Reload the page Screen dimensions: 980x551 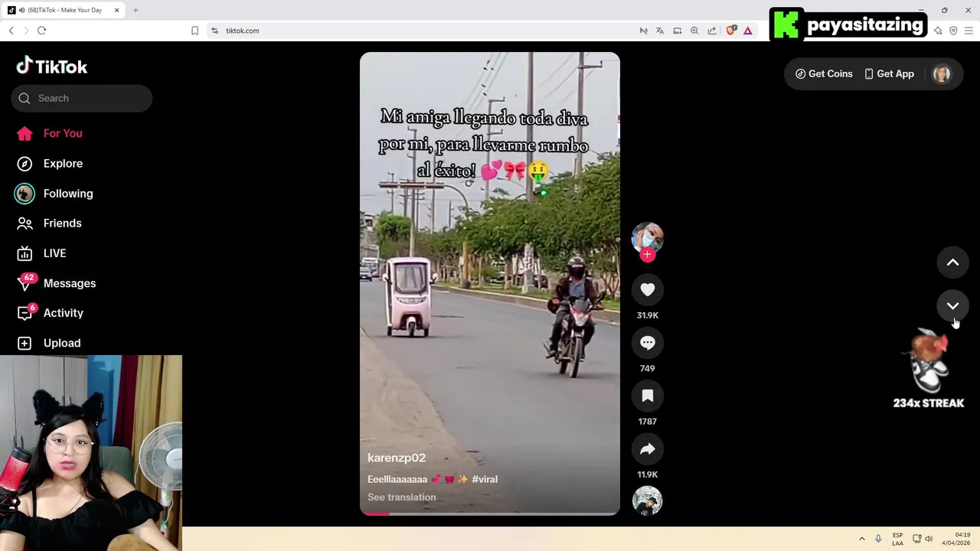point(41,31)
